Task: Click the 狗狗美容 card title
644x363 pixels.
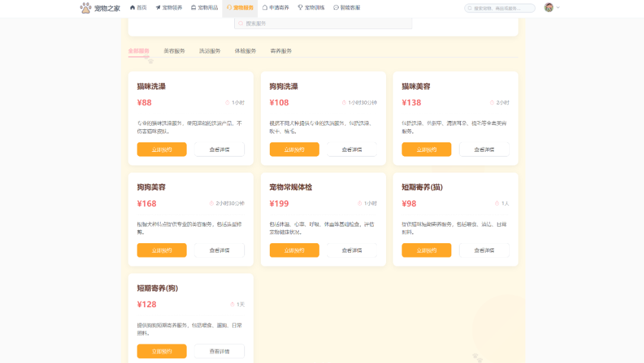Action: [x=151, y=187]
